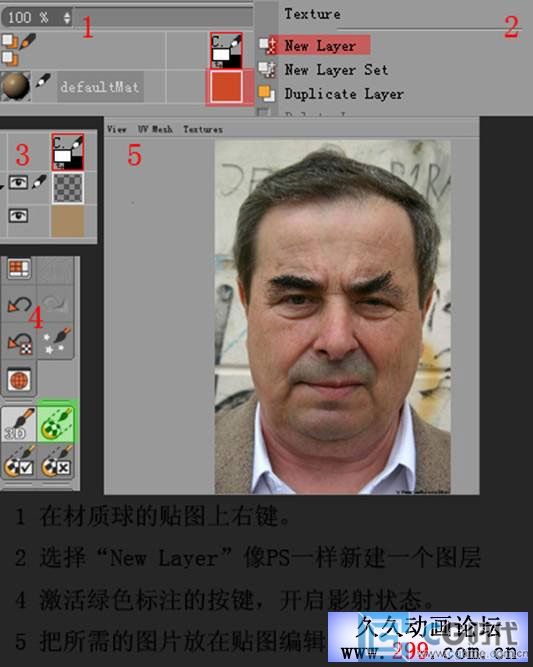Open the UV Mesh menu
Viewport: 533px width, 667px height.
pos(155,129)
